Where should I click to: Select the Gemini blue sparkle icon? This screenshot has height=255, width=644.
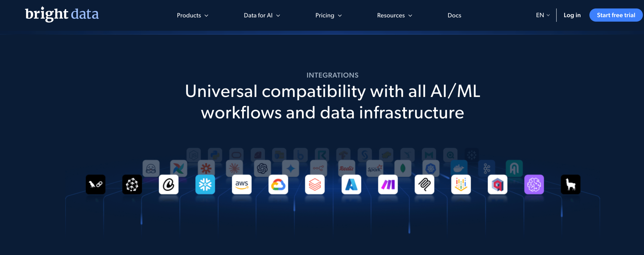coord(291,168)
